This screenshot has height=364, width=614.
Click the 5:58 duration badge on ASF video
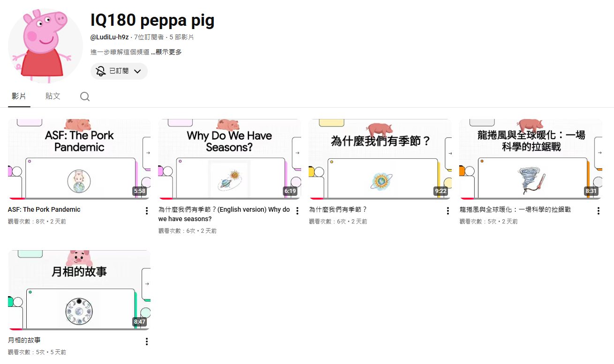tap(141, 191)
